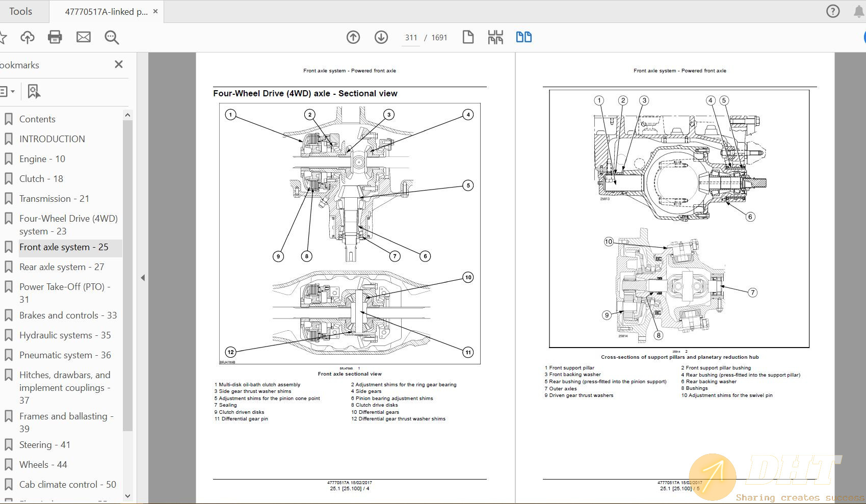Click the page number input field
Screen dimensions: 866x504
pos(411,38)
